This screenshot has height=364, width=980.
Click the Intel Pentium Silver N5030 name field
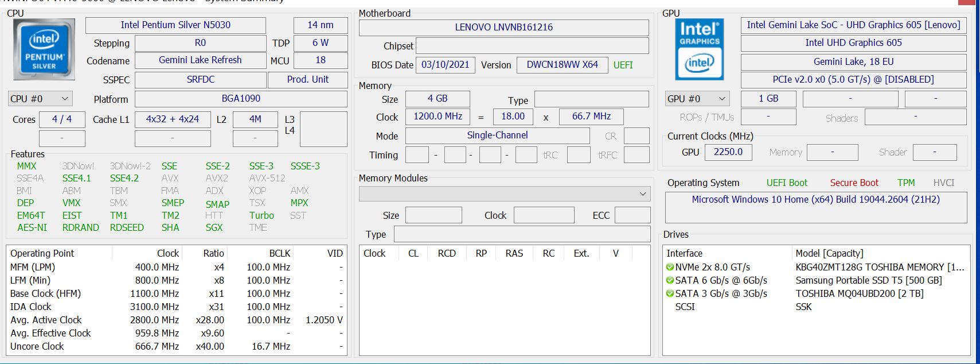pyautogui.click(x=175, y=25)
